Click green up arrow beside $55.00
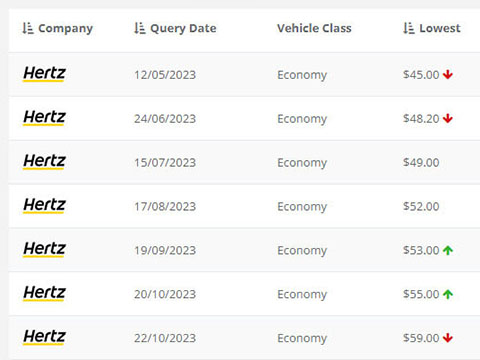Screen dimensions: 480x360 pyautogui.click(x=448, y=294)
